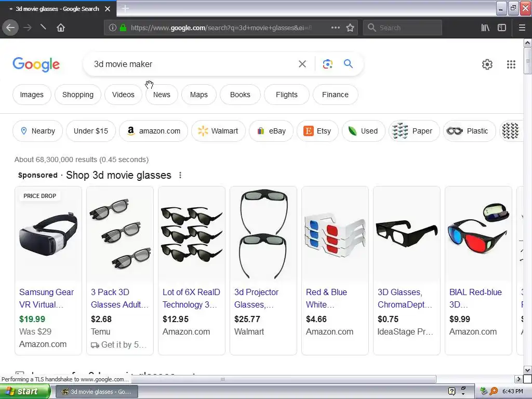Click the orange magnifier tray icon

coord(494,391)
